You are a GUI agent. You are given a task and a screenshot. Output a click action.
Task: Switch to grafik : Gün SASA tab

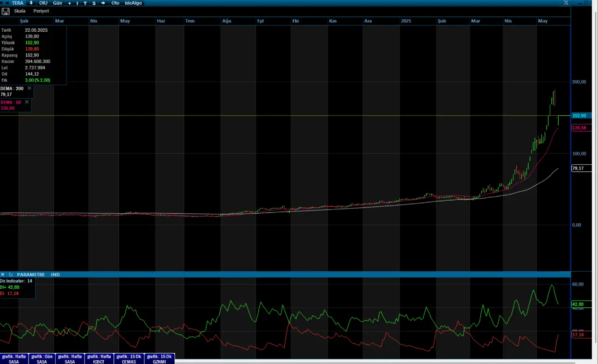pos(42,359)
